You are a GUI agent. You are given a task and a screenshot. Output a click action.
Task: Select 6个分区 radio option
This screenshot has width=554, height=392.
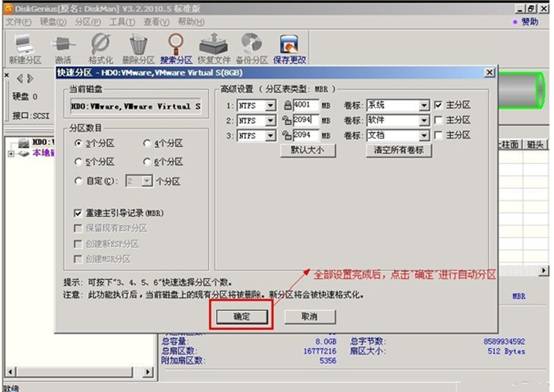coord(147,162)
